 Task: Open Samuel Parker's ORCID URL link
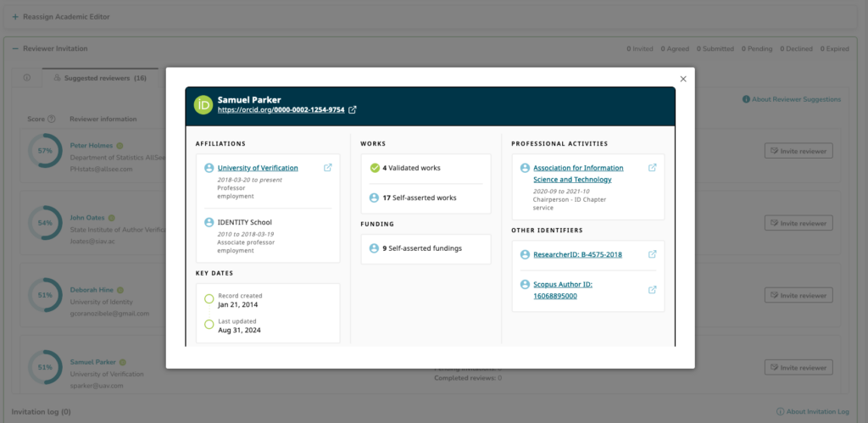(281, 110)
